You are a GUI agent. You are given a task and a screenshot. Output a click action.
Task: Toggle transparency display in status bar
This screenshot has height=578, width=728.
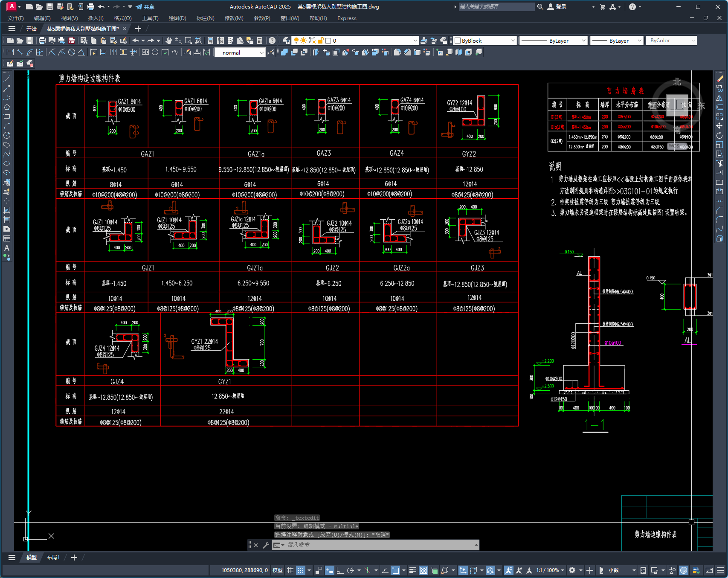pos(423,570)
